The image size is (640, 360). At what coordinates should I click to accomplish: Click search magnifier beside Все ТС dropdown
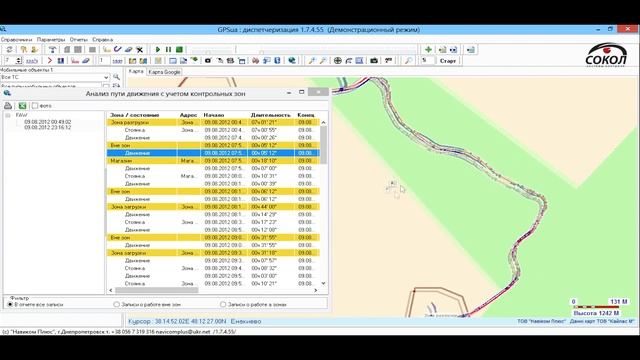click(116, 77)
